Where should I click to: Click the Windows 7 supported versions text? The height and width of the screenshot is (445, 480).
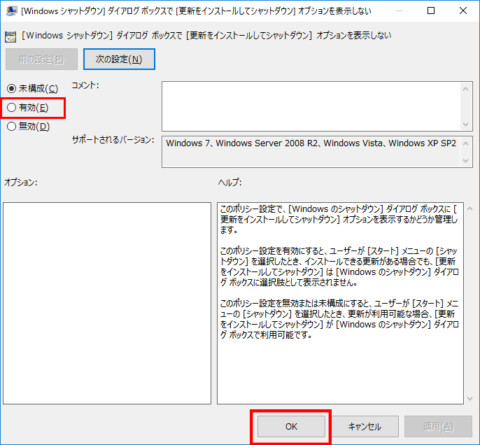(311, 143)
